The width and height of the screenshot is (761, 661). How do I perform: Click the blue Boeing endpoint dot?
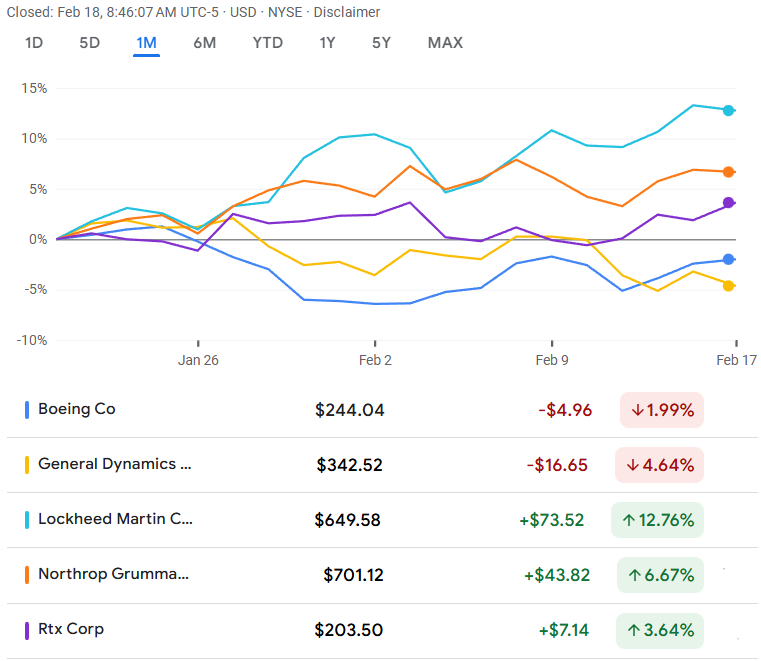point(728,260)
